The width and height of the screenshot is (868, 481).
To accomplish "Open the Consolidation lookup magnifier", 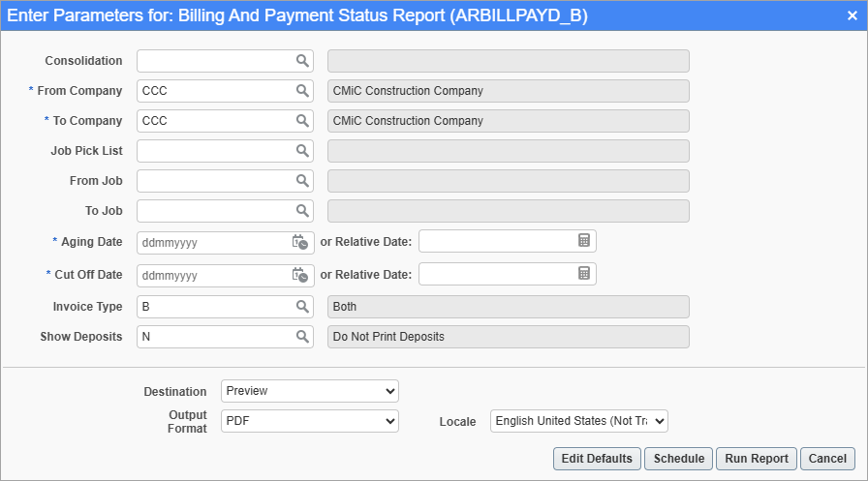I will (x=302, y=61).
